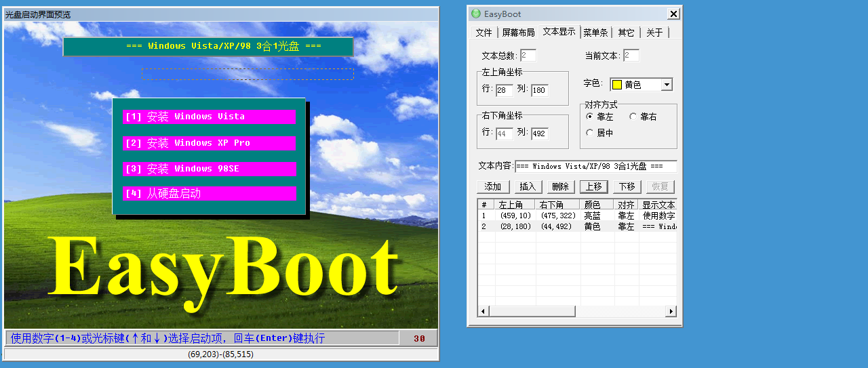The width and height of the screenshot is (868, 368).
Task: Focus the 左上角坐标 列 field showing 180
Action: (540, 90)
